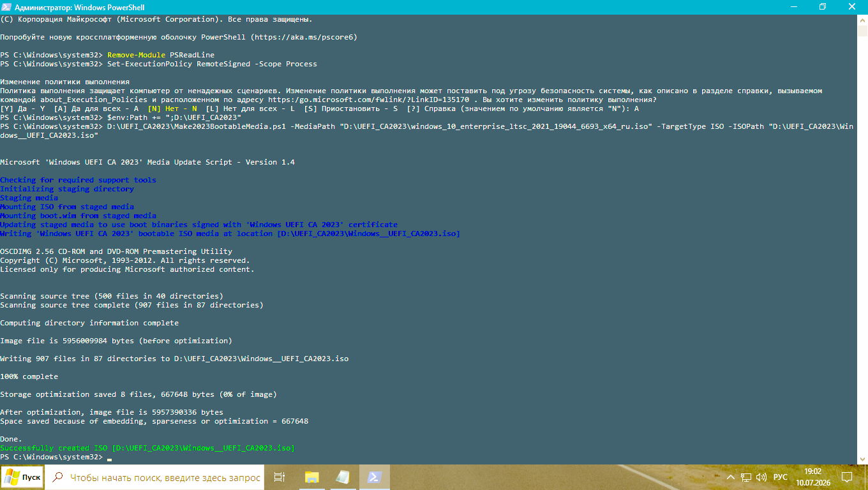Open the clock and date flyout
Image resolution: width=868 pixels, height=490 pixels.
812,477
